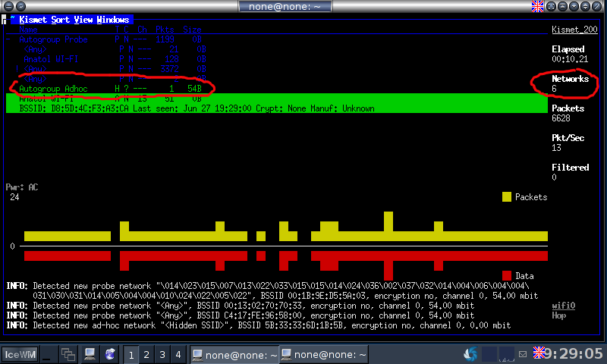Screen dimensions: 607x364
Task: Open the mailbox envelope tray icon
Action: (523, 354)
